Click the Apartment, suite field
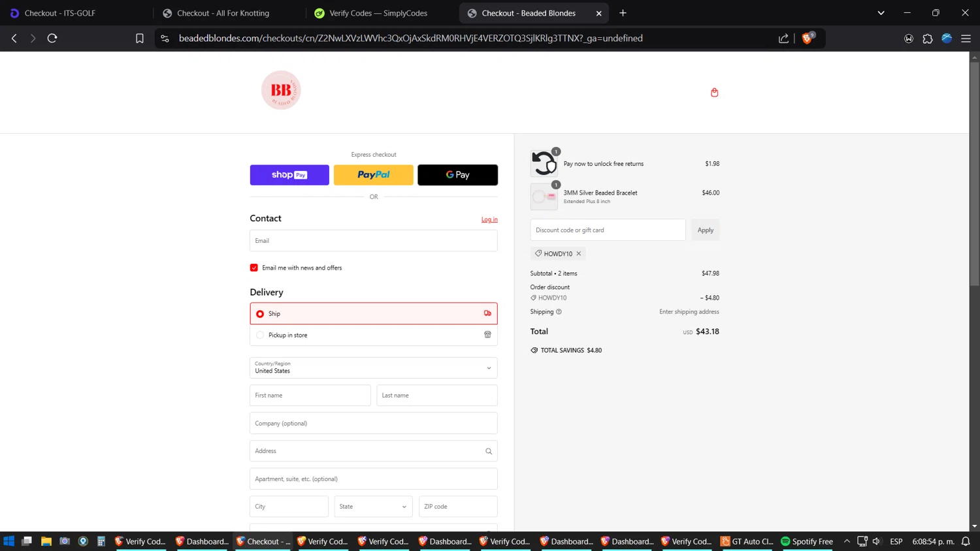Viewport: 980px width, 551px height. (374, 479)
